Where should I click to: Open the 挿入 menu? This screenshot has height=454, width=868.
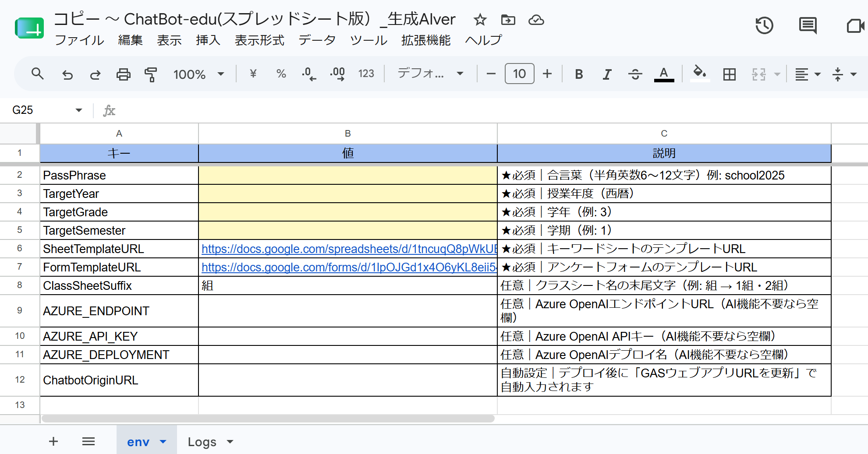pos(208,40)
